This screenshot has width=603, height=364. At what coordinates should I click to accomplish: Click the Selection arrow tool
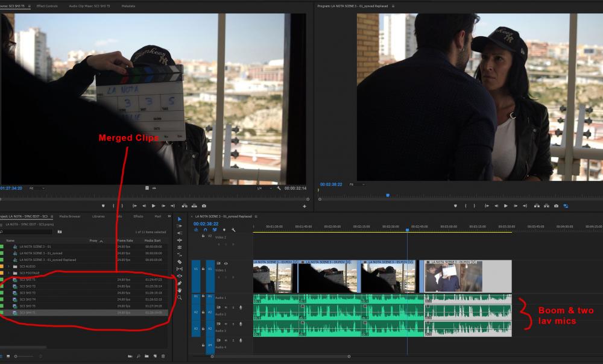[x=180, y=219]
